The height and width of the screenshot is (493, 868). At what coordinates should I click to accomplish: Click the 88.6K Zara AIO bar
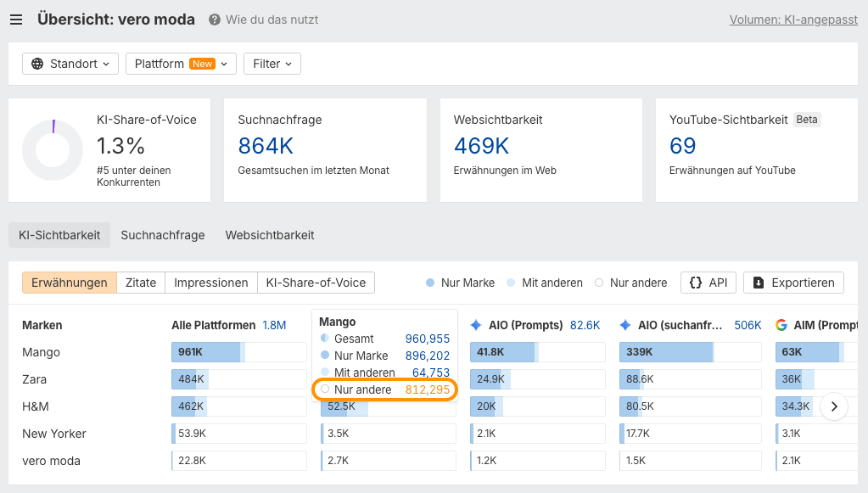[691, 379]
